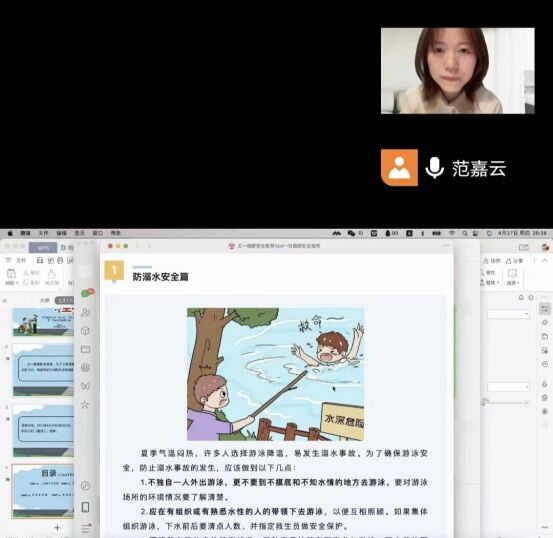This screenshot has width=553, height=538.
Task: Check battery status in the menu bar
Action: 437,233
